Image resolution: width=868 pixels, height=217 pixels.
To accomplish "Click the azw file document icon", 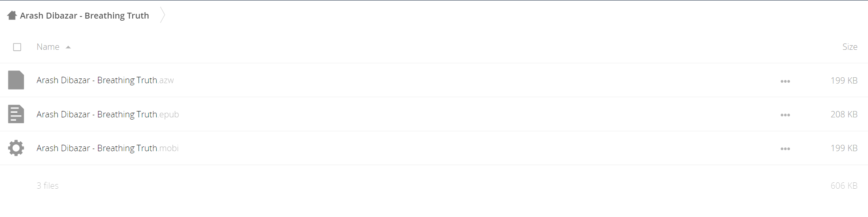I will click(x=16, y=80).
